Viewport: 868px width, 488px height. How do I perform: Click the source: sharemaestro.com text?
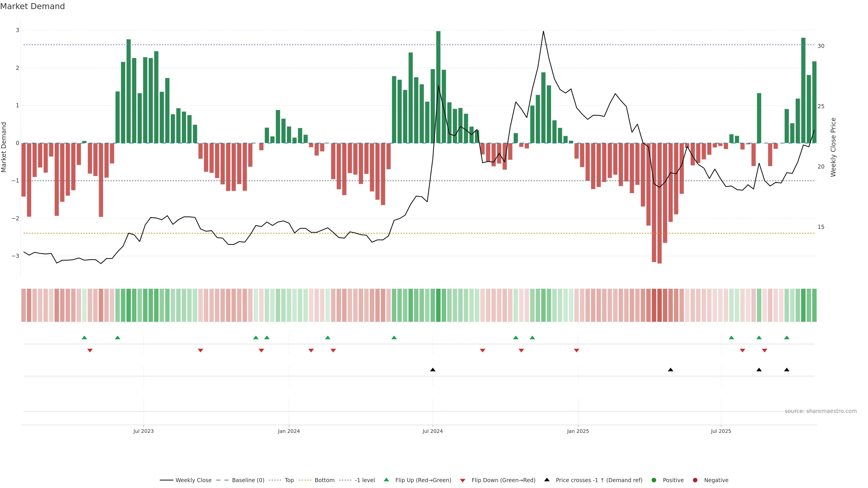point(821,411)
